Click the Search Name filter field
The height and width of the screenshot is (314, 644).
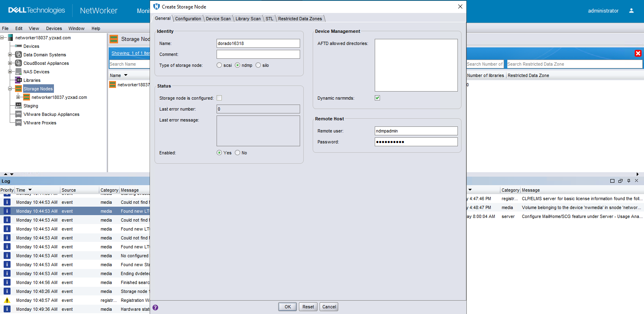[129, 64]
